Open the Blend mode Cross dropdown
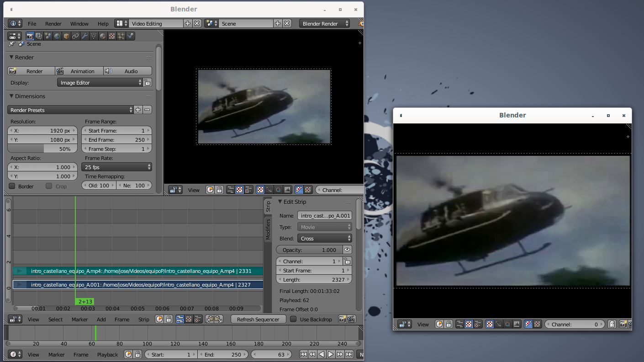This screenshot has width=644, height=362. [324, 239]
